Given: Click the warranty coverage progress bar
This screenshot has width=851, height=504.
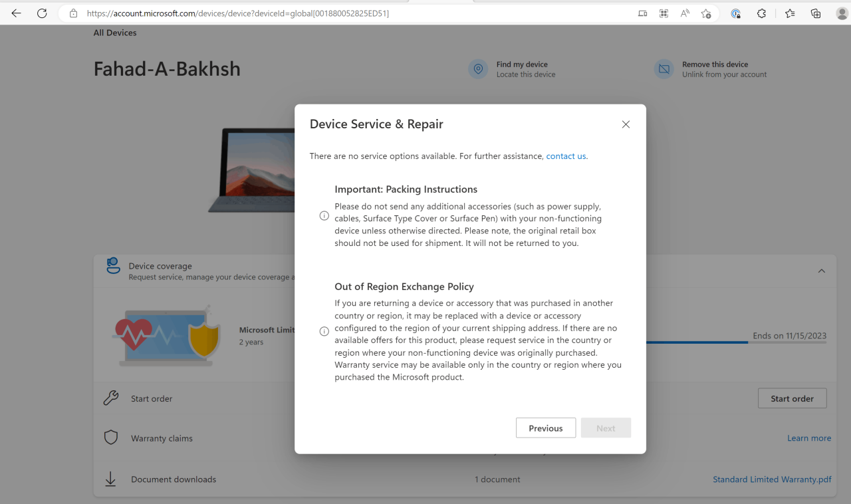Looking at the screenshot, I should tap(736, 342).
